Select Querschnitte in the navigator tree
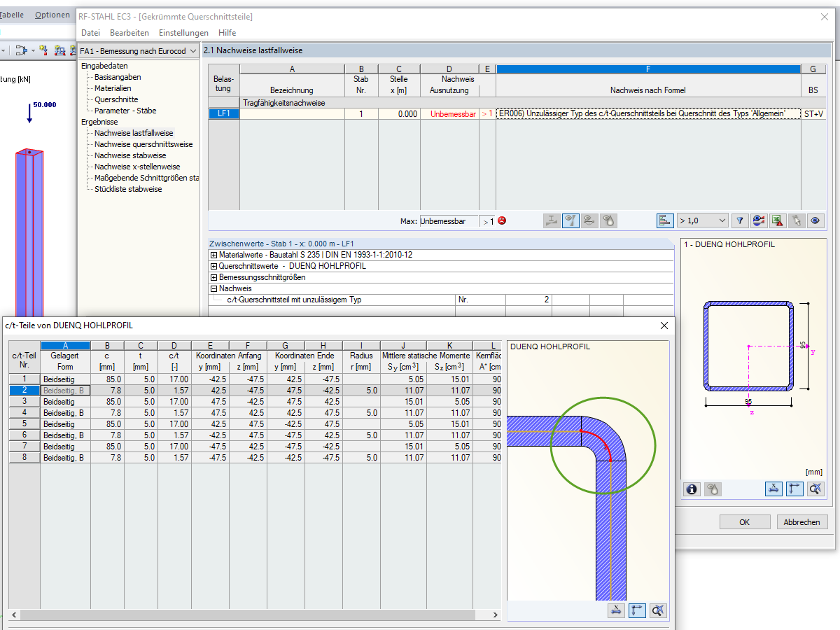This screenshot has height=630, width=840. [x=116, y=99]
